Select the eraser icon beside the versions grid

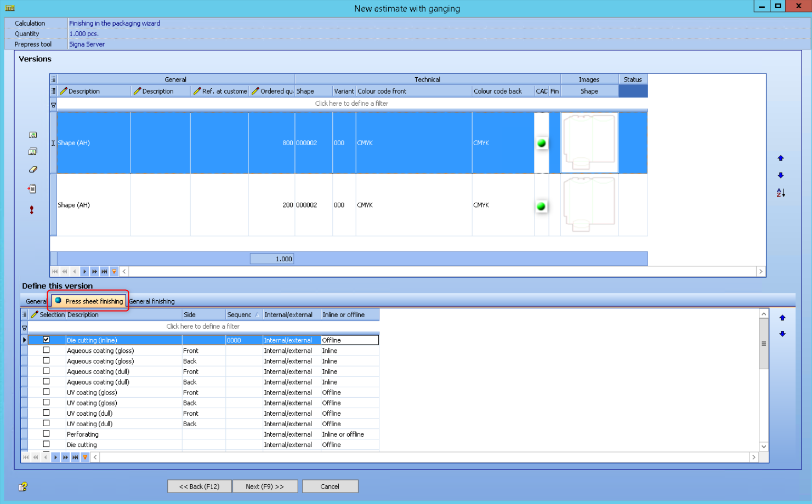click(33, 169)
